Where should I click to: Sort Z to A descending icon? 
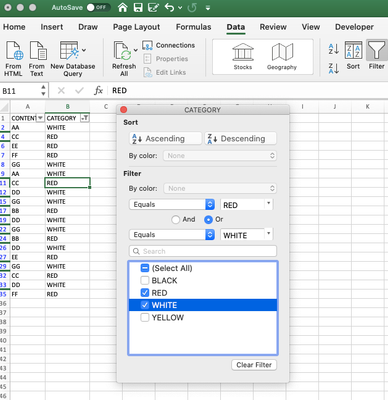(x=334, y=68)
